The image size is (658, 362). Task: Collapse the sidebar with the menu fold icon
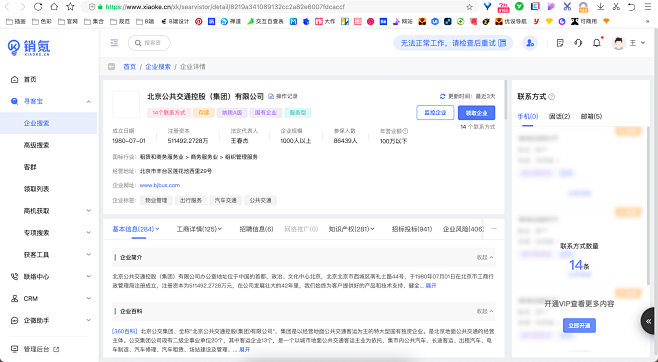114,43
